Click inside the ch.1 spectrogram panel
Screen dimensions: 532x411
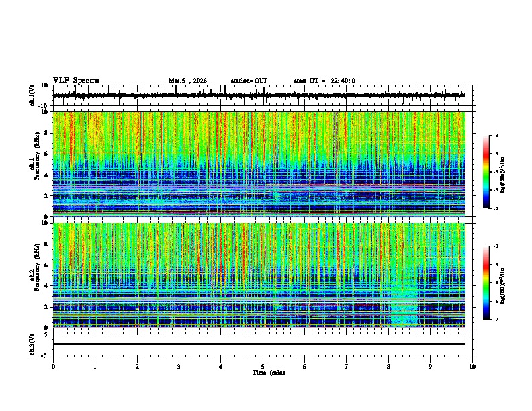(259, 164)
